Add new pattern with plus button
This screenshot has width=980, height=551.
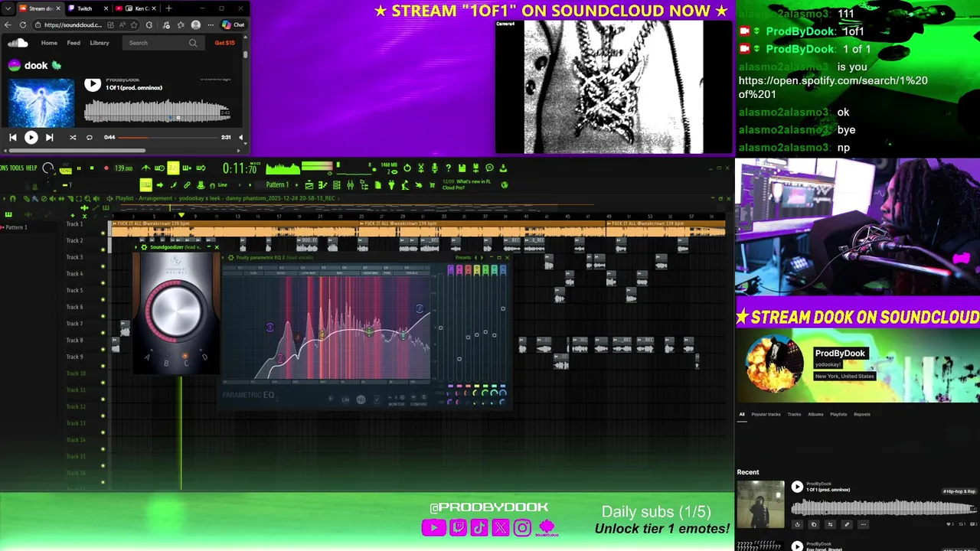point(296,184)
